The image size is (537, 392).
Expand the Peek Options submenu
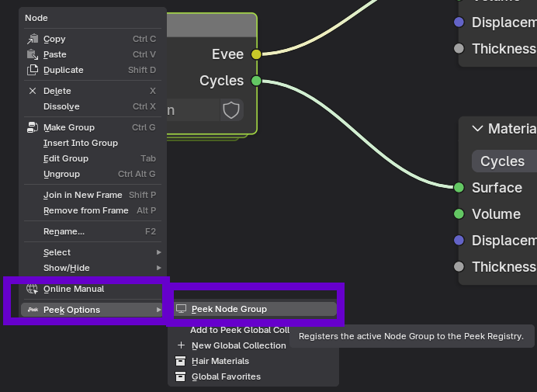pos(92,310)
